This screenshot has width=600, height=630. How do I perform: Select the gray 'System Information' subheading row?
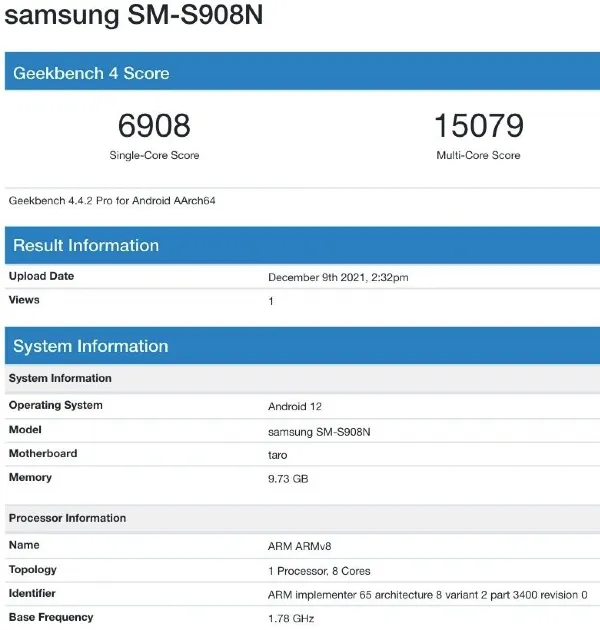tap(302, 379)
